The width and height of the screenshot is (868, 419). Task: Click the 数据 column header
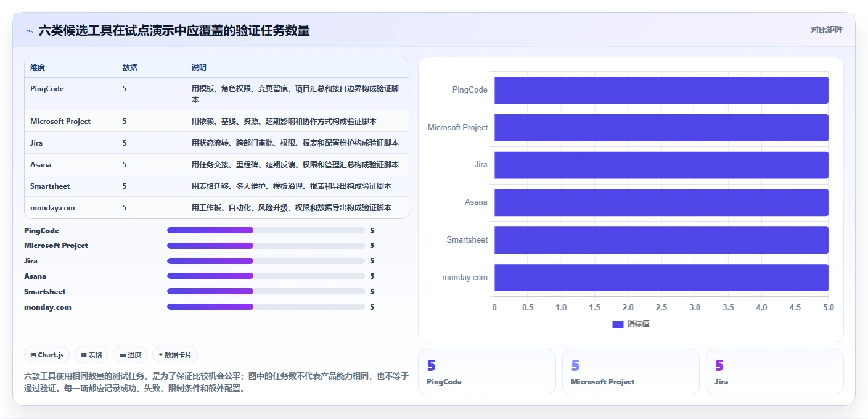point(129,68)
